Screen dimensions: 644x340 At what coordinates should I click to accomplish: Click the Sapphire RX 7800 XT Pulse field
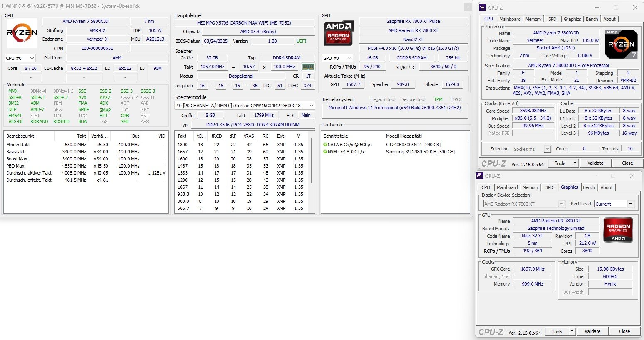[x=413, y=21]
